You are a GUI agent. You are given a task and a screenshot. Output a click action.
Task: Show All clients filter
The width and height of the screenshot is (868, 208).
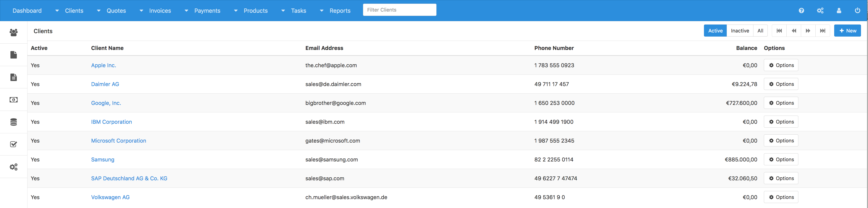pos(760,31)
